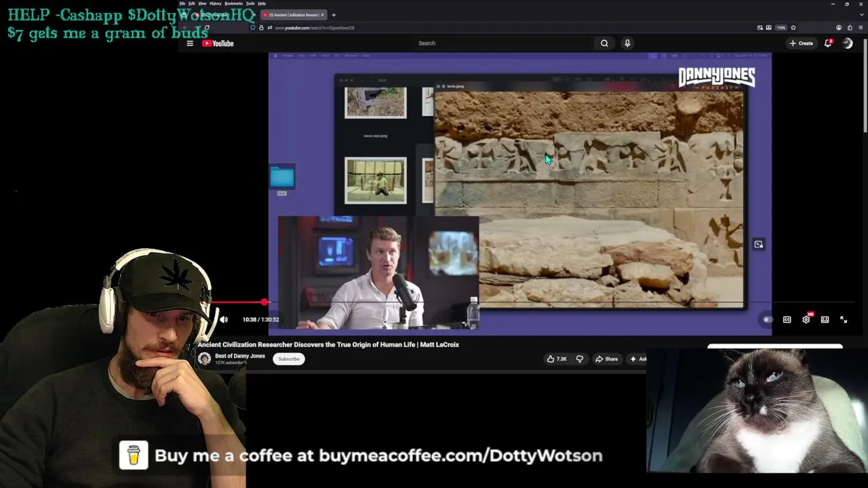The width and height of the screenshot is (868, 488).
Task: Open the Firefox application menu icon
Action: (x=859, y=28)
